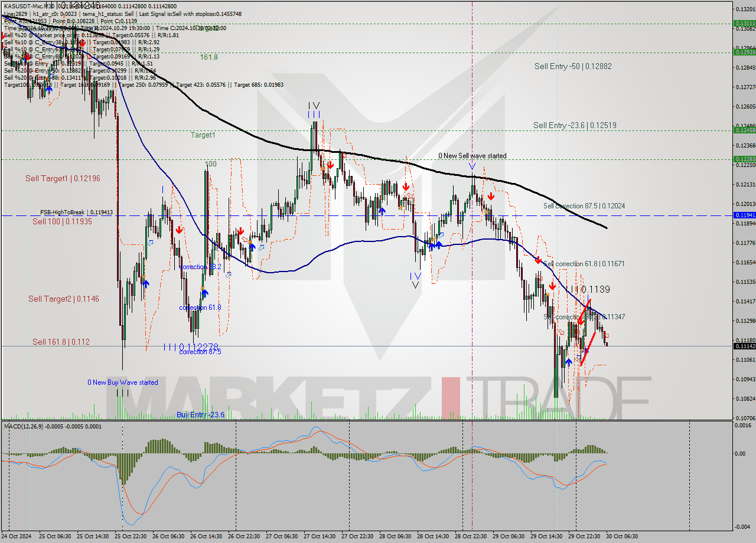Click the 0.12725 price axis value
Image resolution: width=756 pixels, height=543 pixels.
click(745, 87)
